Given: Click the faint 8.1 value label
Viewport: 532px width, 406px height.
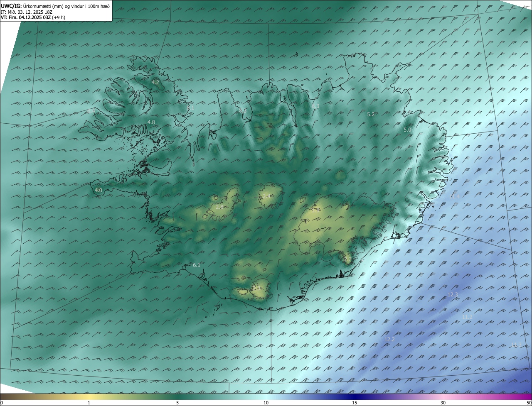Looking at the screenshot, I should click(190, 108).
